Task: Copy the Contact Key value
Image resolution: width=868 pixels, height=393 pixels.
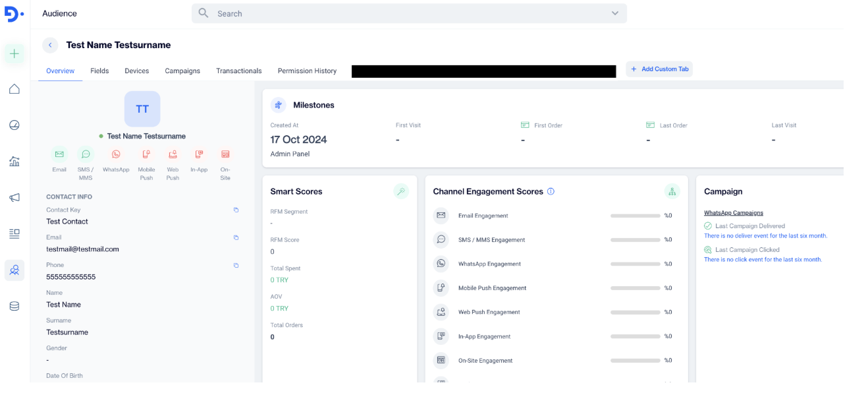Action: click(236, 210)
